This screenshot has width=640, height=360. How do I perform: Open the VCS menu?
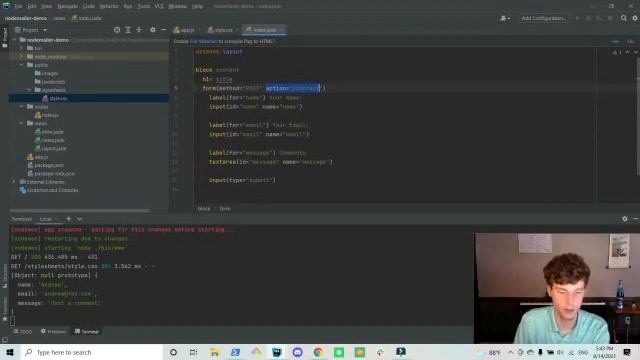pyautogui.click(x=159, y=6)
